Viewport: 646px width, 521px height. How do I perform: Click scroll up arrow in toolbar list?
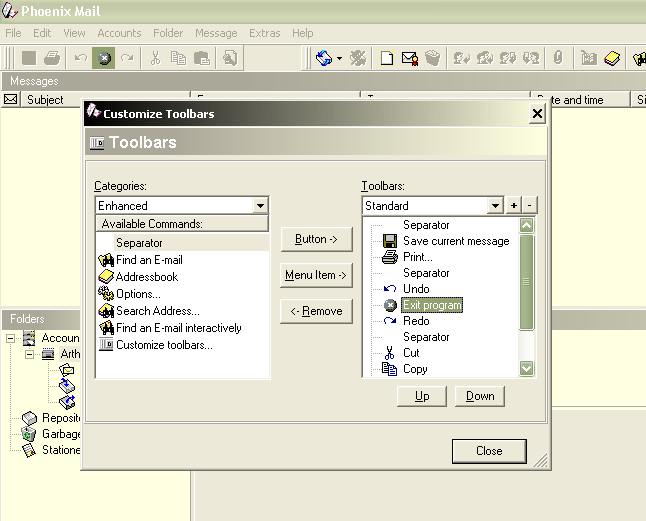(527, 225)
